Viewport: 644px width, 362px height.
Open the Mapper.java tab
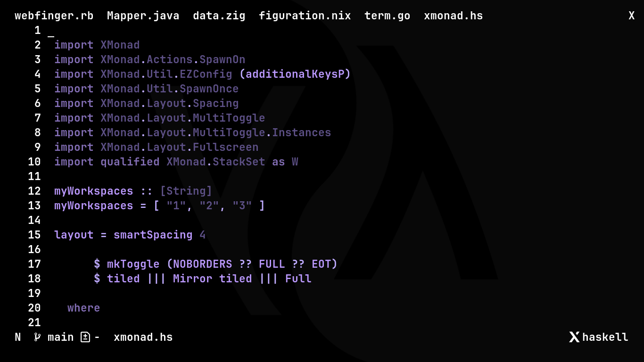(143, 16)
